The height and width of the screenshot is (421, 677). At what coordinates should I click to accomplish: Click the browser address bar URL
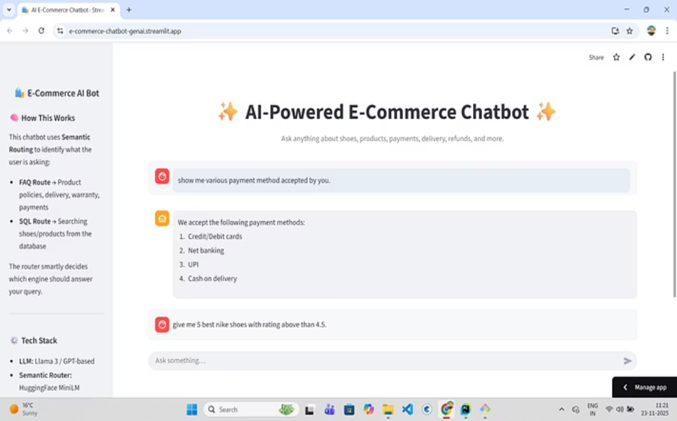click(125, 31)
